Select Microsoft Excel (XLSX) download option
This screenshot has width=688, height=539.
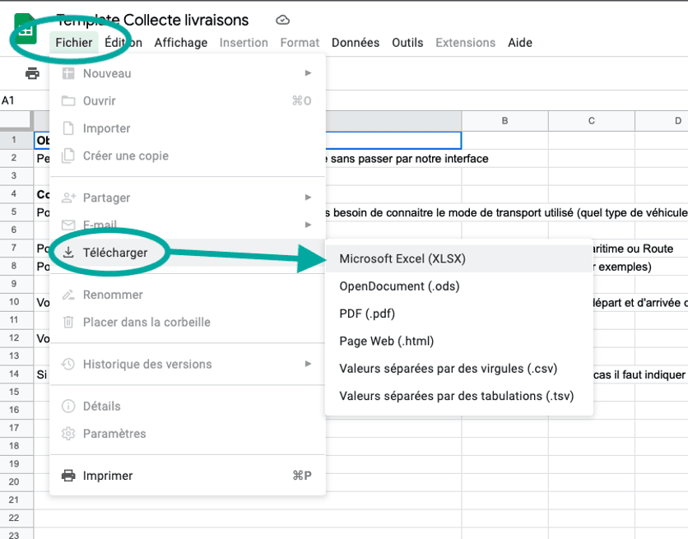click(x=402, y=258)
